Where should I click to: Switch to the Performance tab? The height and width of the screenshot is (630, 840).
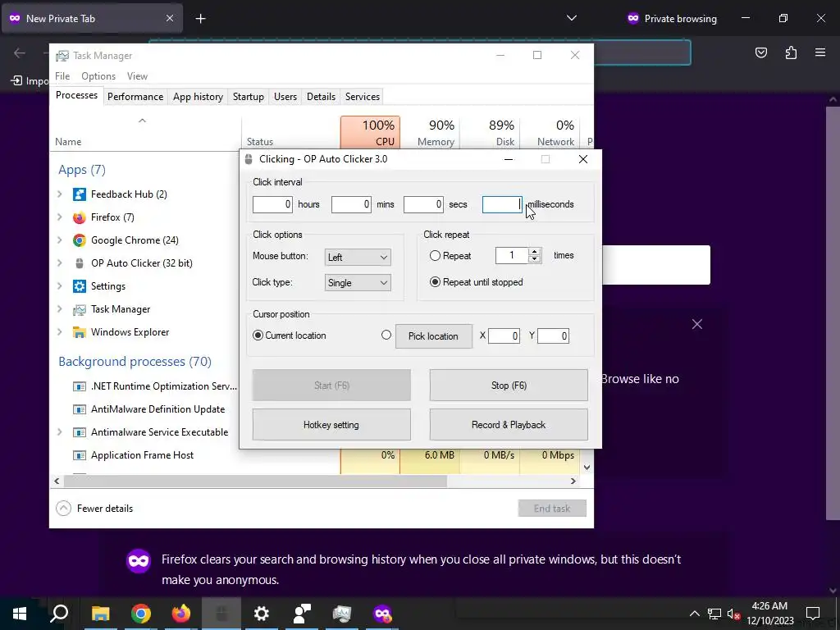point(135,97)
